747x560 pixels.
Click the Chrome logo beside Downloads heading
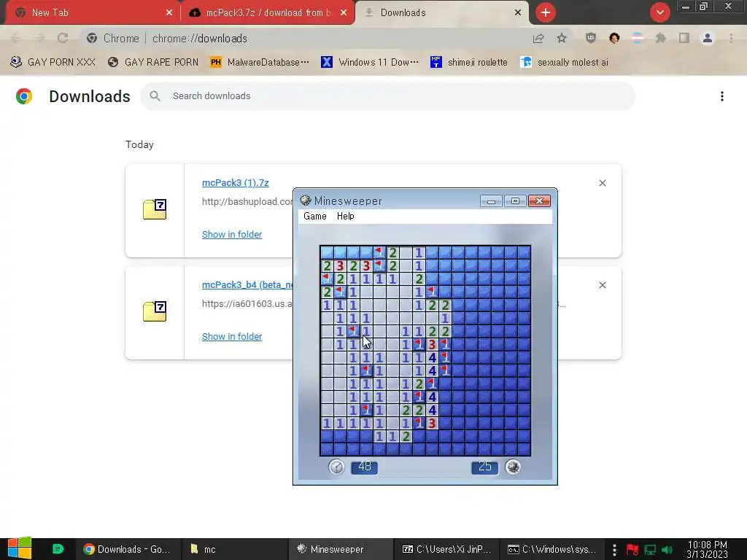click(x=24, y=96)
